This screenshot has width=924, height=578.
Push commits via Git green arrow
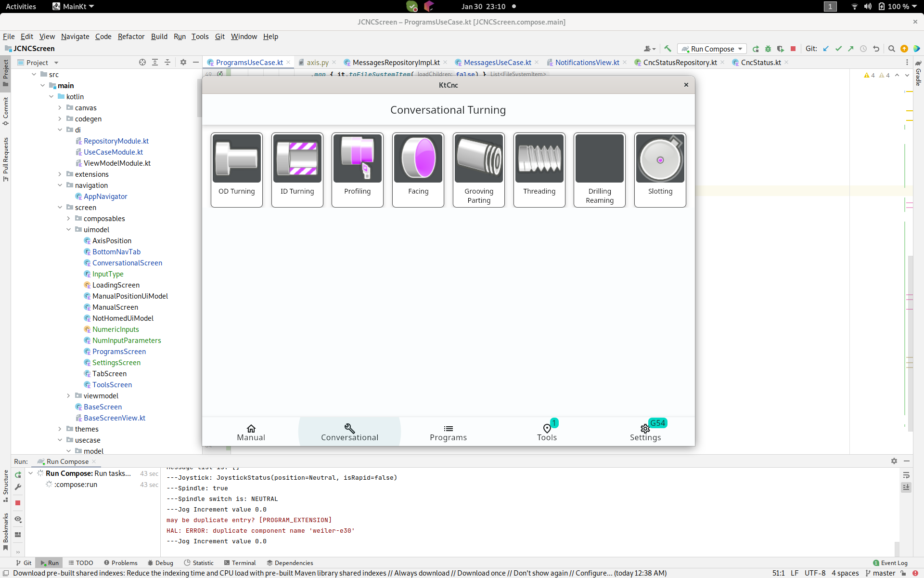pos(851,49)
